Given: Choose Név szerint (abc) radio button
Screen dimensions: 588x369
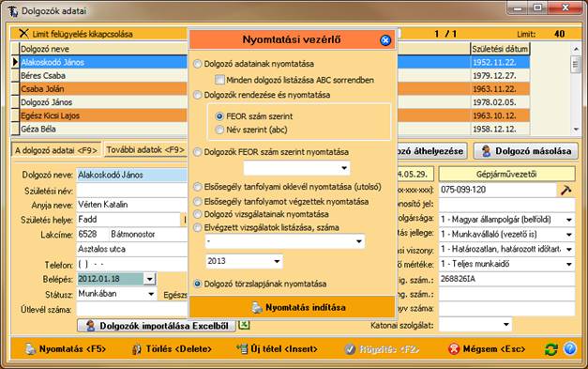Looking at the screenshot, I should click(219, 130).
